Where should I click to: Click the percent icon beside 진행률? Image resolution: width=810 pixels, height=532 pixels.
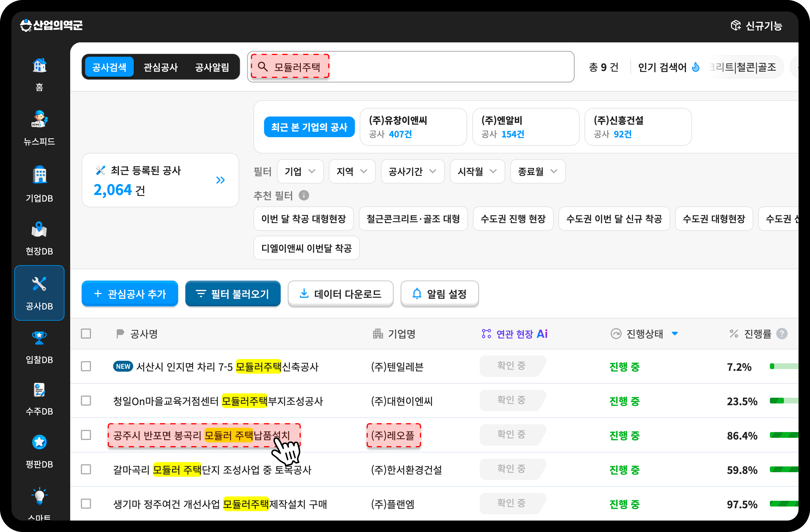[734, 334]
